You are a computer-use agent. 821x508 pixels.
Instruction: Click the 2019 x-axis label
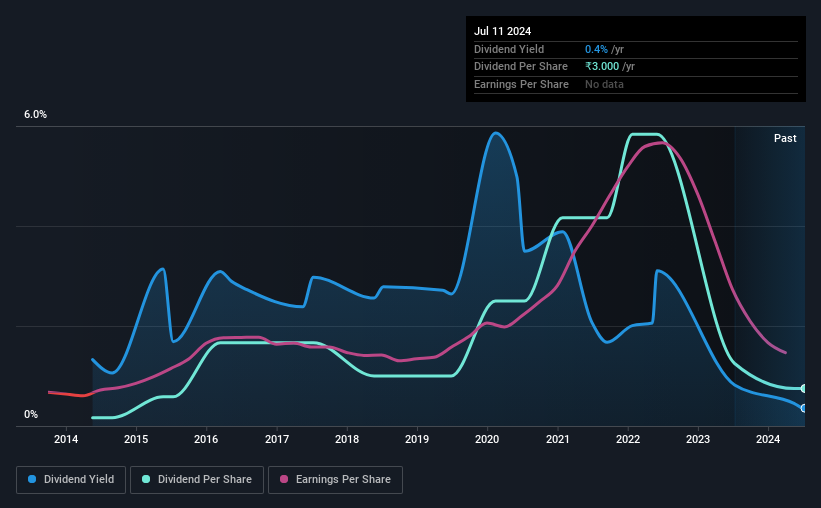pos(417,439)
